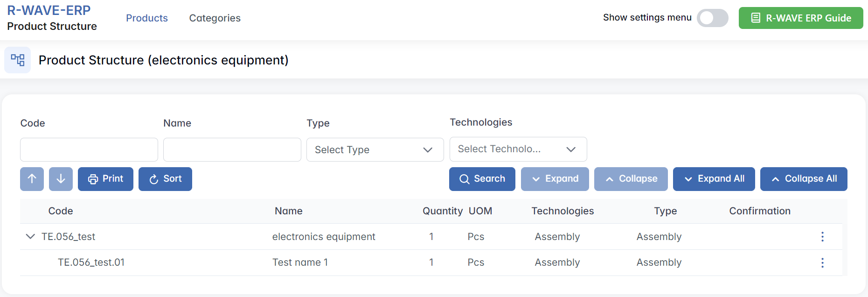Focus the Code filter input field
This screenshot has height=297, width=868.
(89, 150)
